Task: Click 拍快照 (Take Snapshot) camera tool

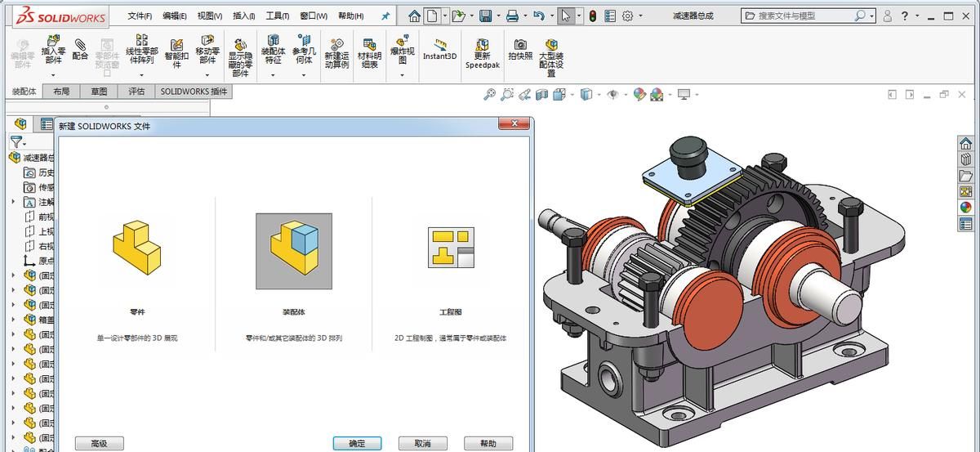Action: (520, 50)
